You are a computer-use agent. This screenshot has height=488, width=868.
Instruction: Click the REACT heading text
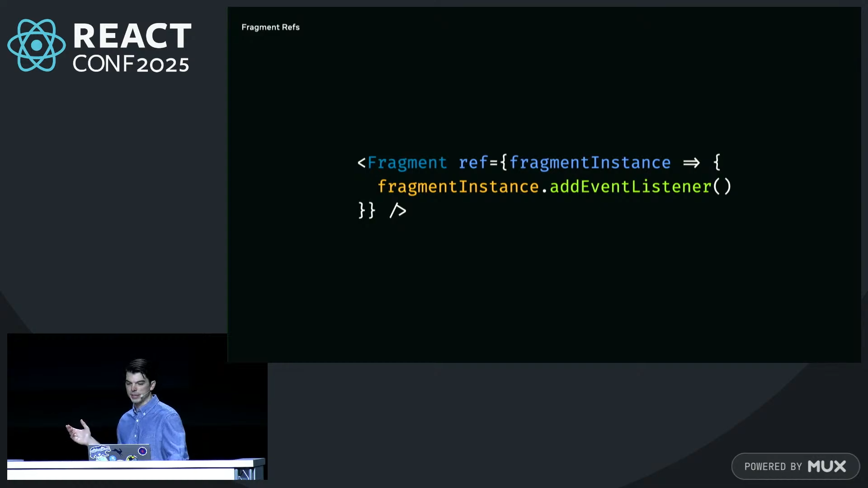pyautogui.click(x=132, y=36)
